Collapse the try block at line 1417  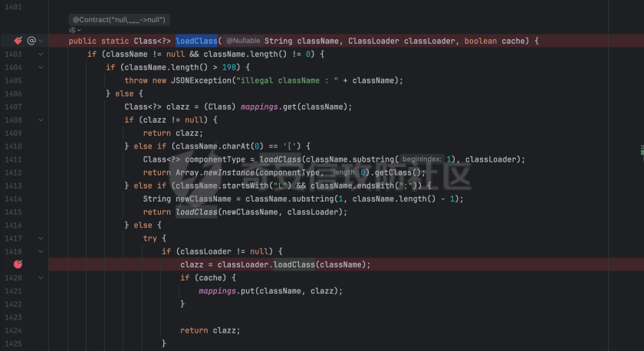coord(41,238)
